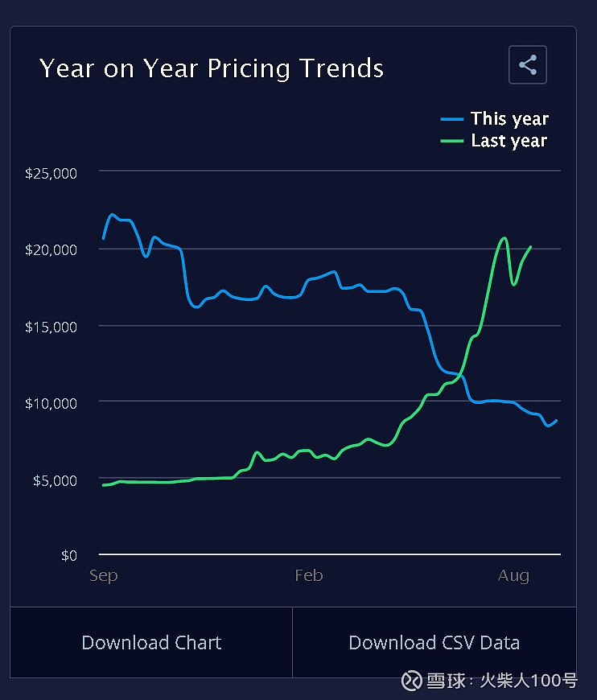The height and width of the screenshot is (700, 597).
Task: Click where the blue and green lines cross
Action: click(462, 373)
